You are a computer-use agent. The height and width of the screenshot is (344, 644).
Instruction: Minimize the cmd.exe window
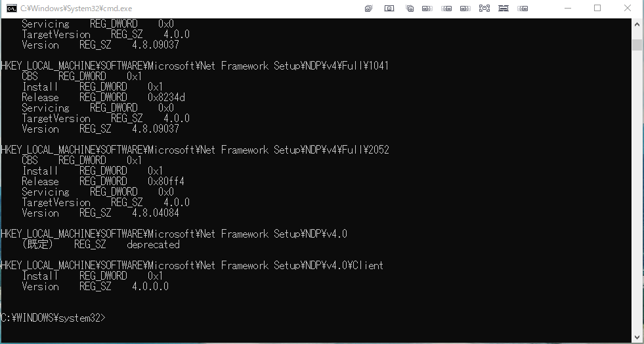click(x=568, y=9)
